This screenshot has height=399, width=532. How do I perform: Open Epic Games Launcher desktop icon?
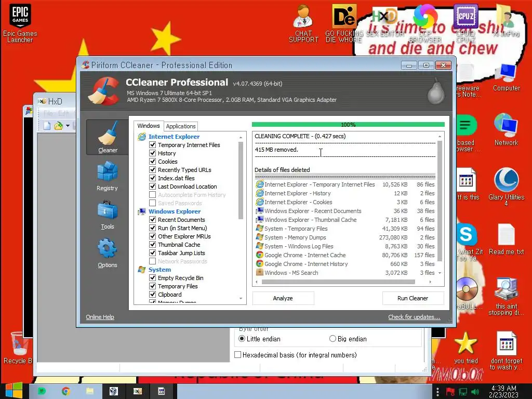tap(20, 23)
